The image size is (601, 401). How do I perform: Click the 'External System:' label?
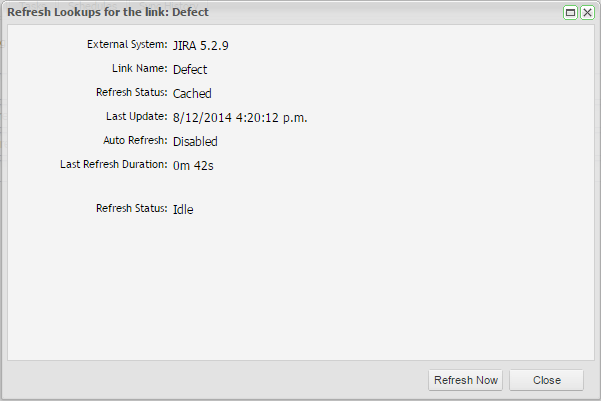(129, 45)
